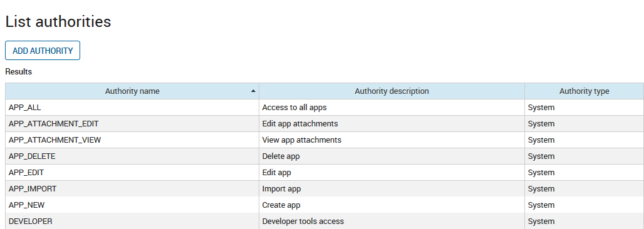Click the System type in DEVELOPER row
This screenshot has width=644, height=229.
[x=541, y=221]
